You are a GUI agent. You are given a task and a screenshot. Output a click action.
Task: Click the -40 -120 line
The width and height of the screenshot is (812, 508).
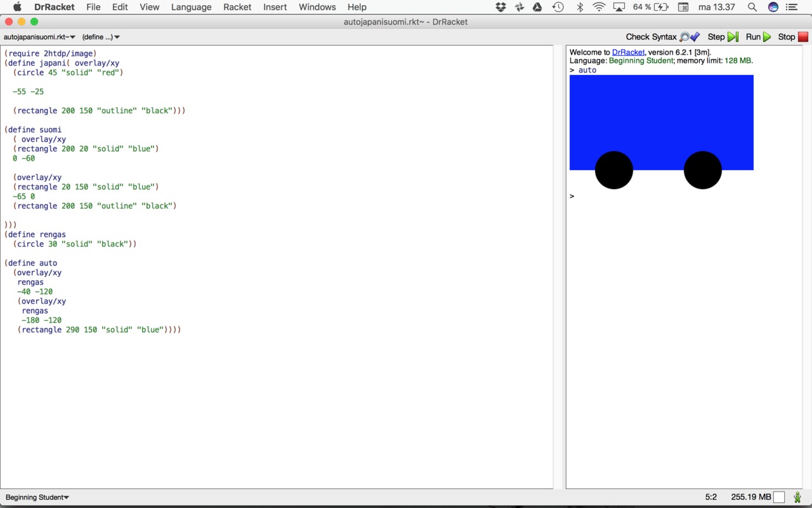(x=35, y=291)
